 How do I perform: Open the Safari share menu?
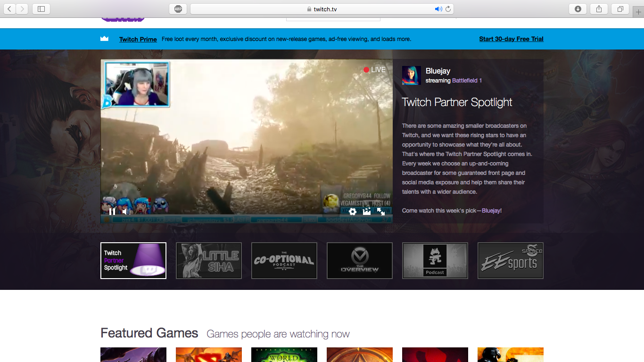599,9
